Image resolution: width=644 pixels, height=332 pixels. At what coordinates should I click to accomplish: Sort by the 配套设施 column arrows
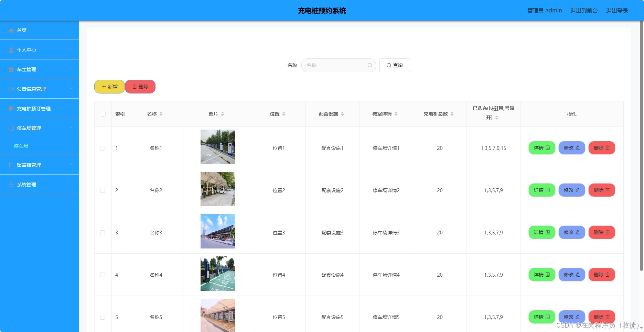[342, 114]
